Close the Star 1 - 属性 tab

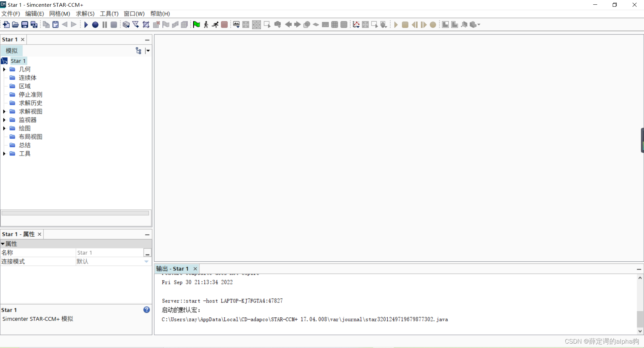coord(39,234)
